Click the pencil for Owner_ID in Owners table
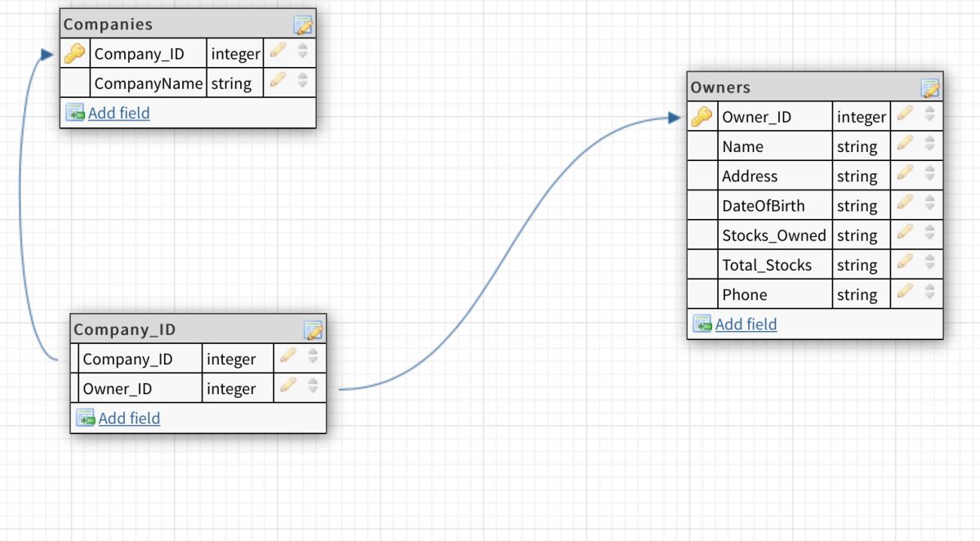This screenshot has height=541, width=980. tap(905, 114)
